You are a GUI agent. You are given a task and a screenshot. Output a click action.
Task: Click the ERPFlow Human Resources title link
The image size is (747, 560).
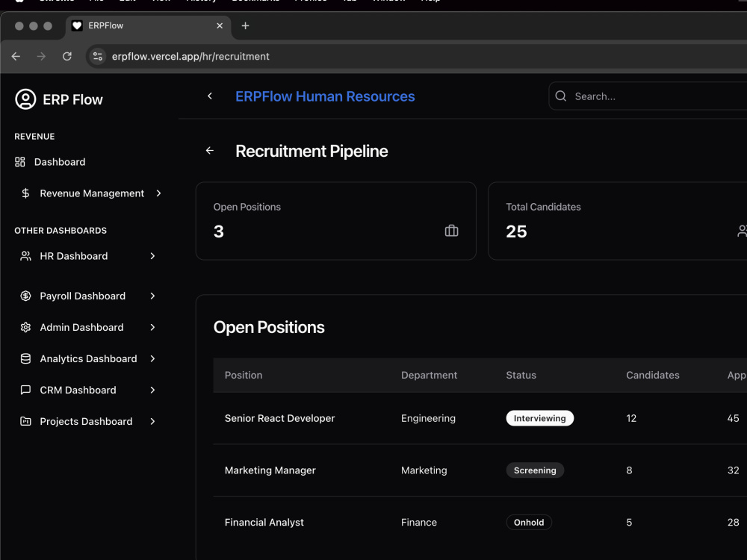point(325,96)
